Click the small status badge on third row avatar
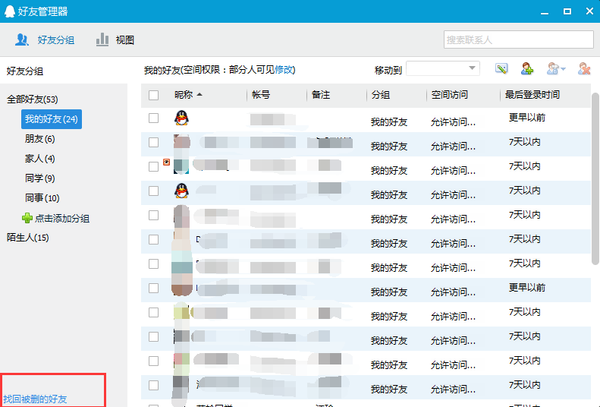The height and width of the screenshot is (407, 600). click(166, 162)
